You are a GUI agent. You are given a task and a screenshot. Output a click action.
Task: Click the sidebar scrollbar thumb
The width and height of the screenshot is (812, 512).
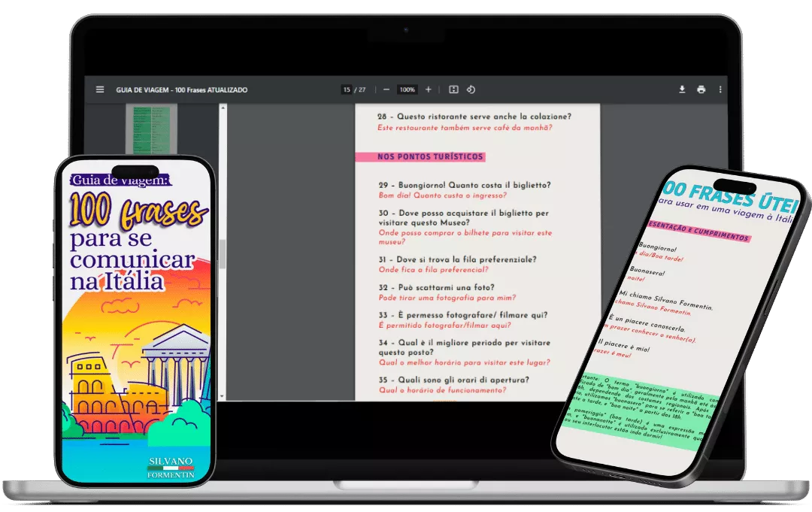223,254
